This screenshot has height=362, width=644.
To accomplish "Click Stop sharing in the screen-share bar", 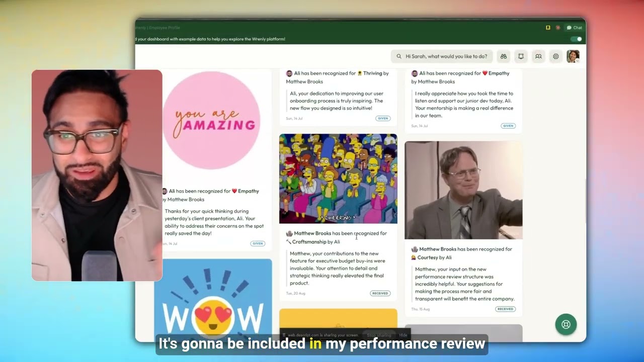I will coord(379,335).
